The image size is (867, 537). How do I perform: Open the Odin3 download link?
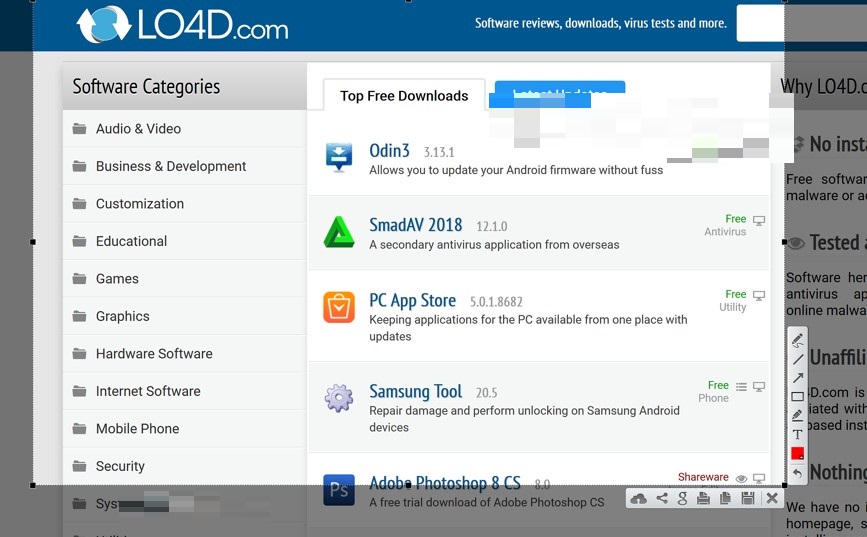[x=389, y=151]
